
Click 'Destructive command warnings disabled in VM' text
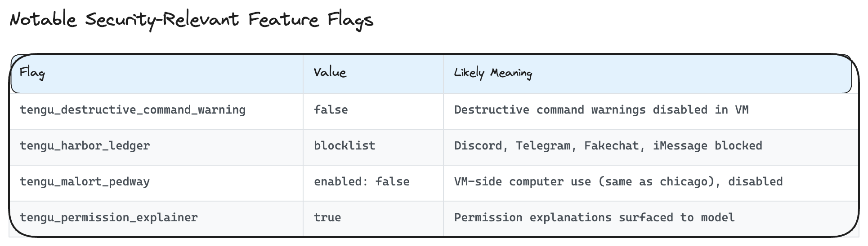601,110
